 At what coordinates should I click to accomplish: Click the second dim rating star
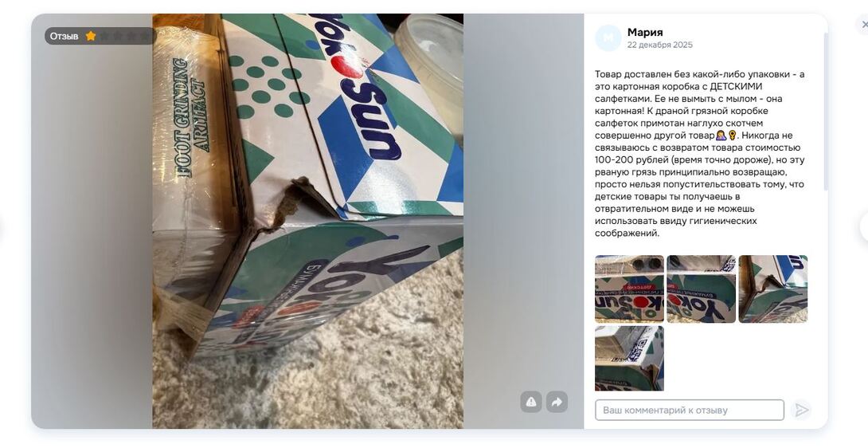(x=117, y=36)
